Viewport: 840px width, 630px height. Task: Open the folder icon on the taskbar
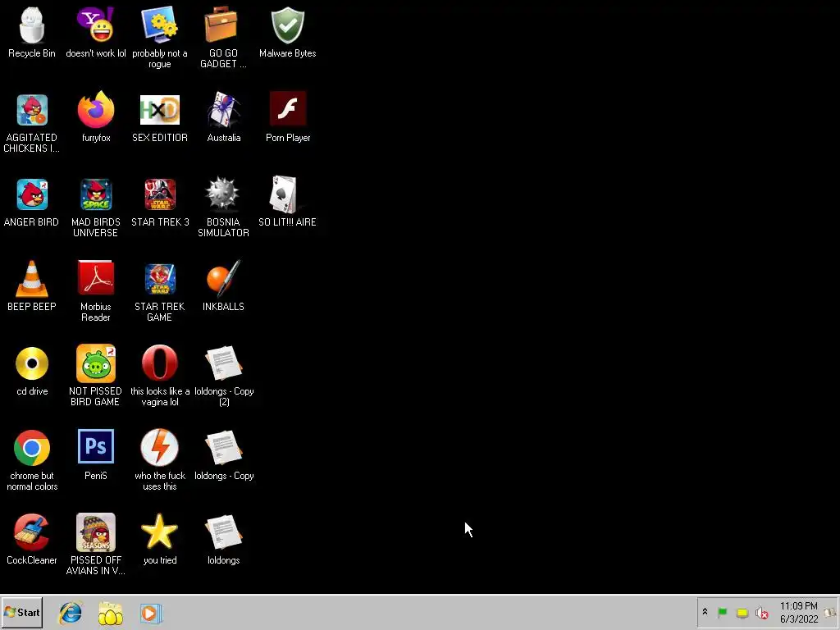click(111, 614)
